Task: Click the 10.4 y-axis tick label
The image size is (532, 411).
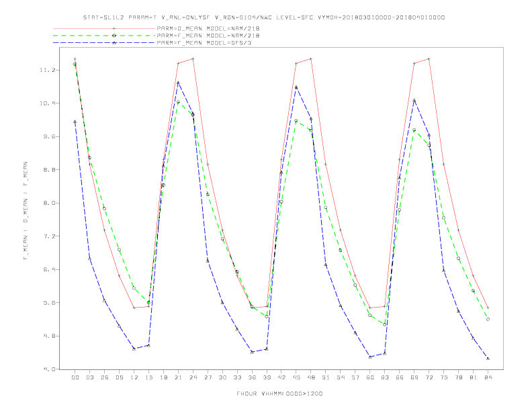Action: (46, 103)
